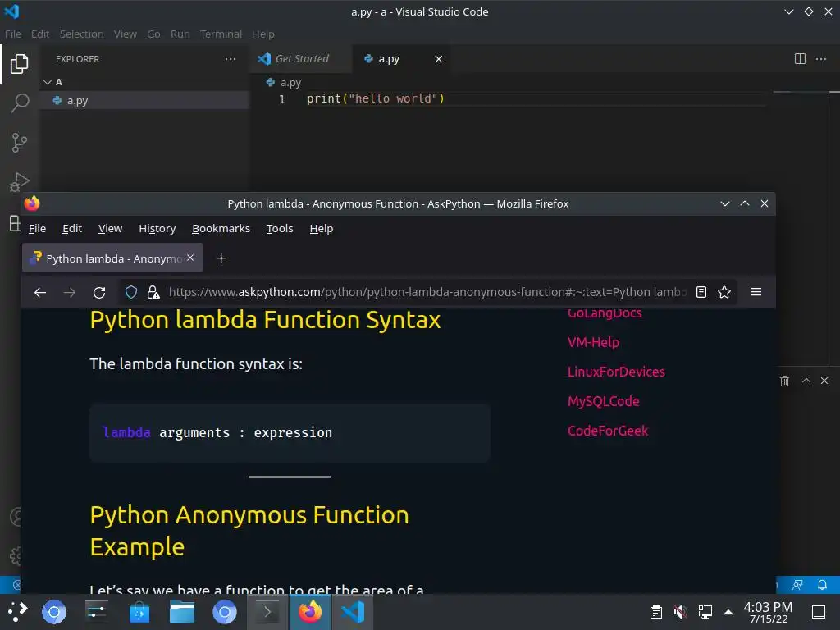840x630 pixels.
Task: Follow the MySQLCode link
Action: [x=603, y=401]
